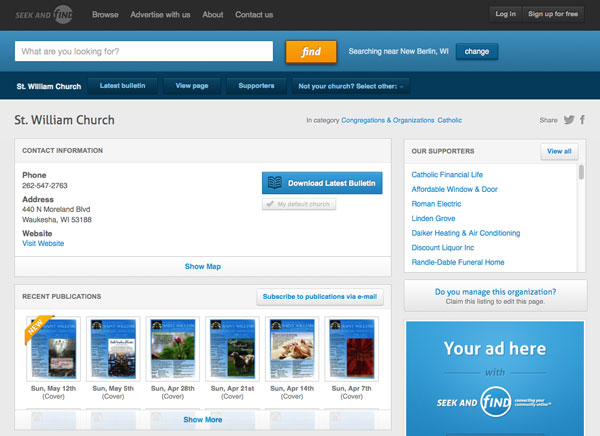This screenshot has width=600, height=436.
Task: Open the Sun, Apr 7th bulletin cover
Action: click(x=352, y=349)
